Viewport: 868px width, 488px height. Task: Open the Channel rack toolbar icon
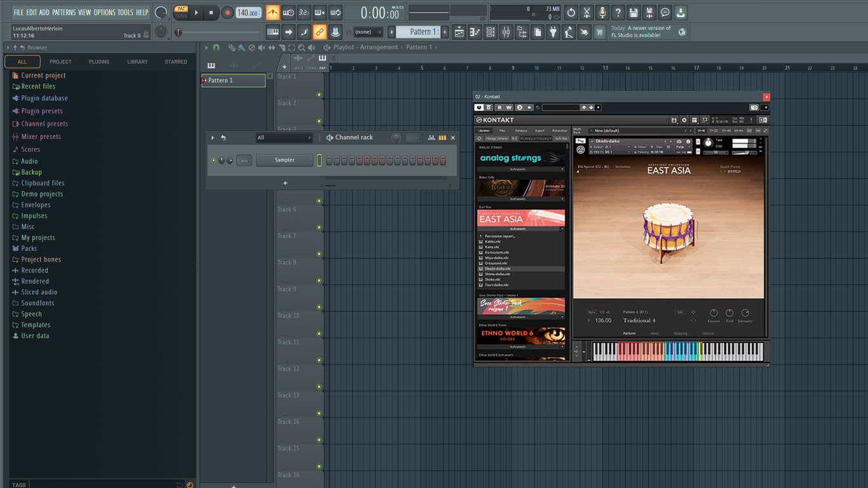(491, 32)
